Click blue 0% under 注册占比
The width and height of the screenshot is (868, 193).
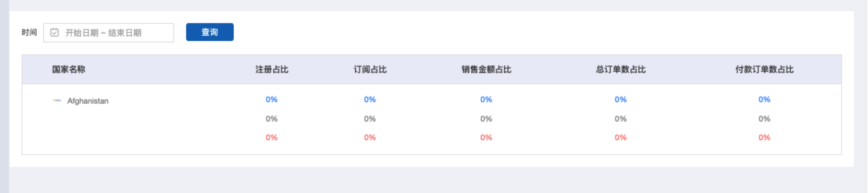[x=272, y=100]
